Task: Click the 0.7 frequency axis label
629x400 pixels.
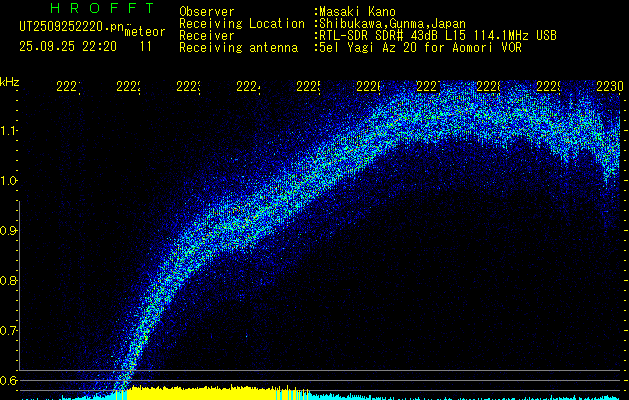Action: point(9,331)
